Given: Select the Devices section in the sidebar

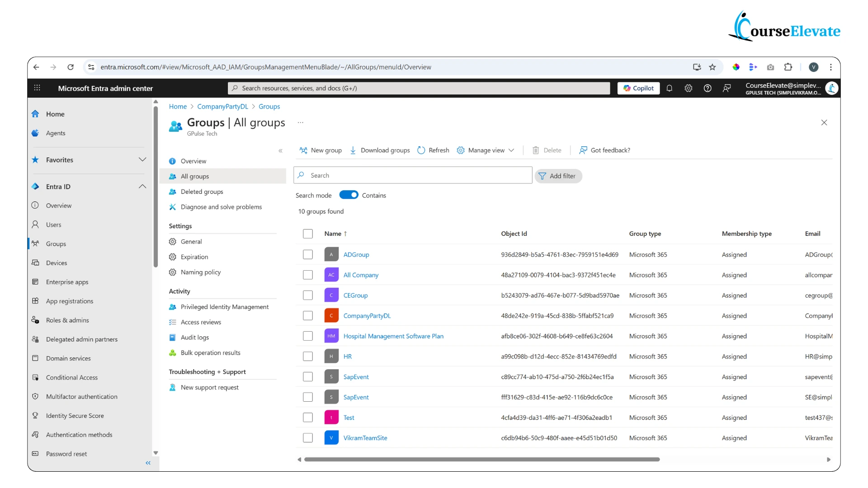Looking at the screenshot, I should tap(57, 263).
